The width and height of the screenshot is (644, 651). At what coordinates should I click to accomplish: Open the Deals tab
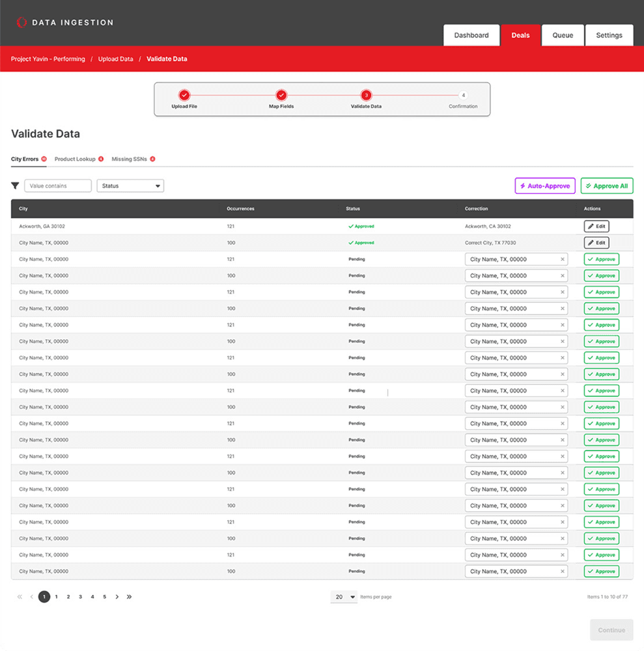[520, 35]
